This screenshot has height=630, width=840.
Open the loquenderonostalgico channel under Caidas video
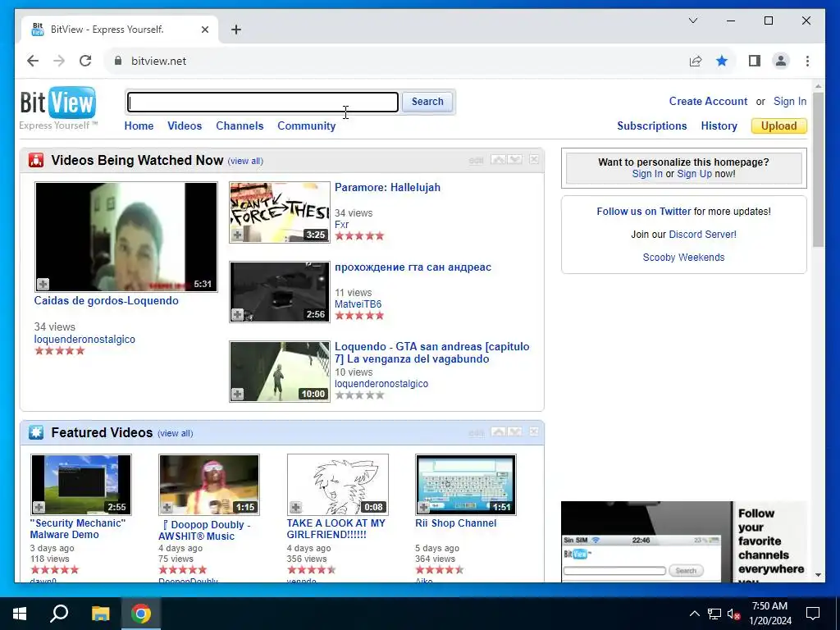[84, 339]
